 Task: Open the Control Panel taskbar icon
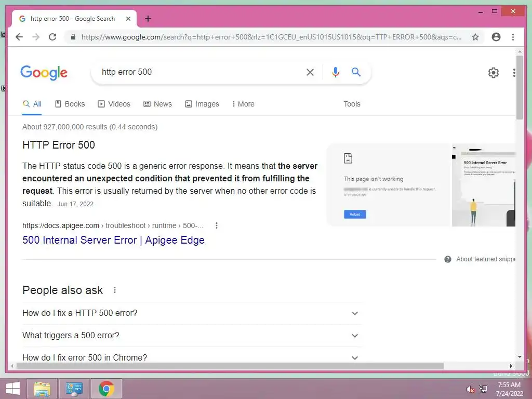tap(74, 389)
